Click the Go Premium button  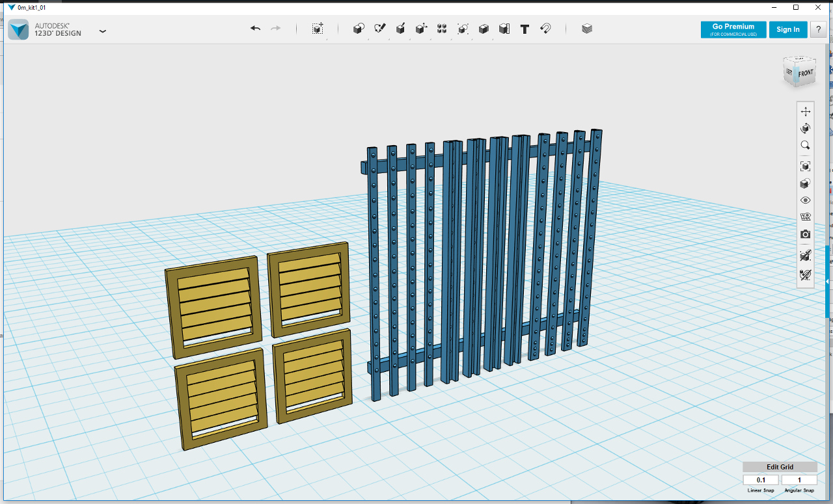pyautogui.click(x=733, y=30)
